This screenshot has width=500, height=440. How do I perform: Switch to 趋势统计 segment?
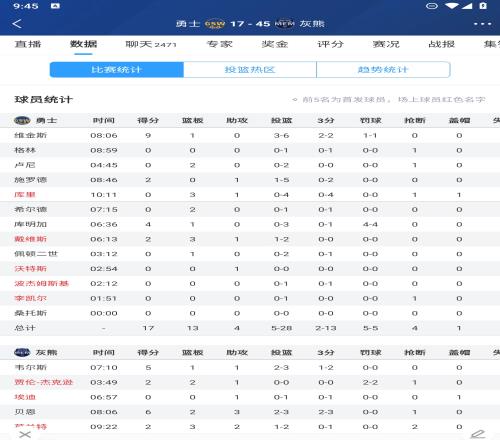click(x=383, y=70)
